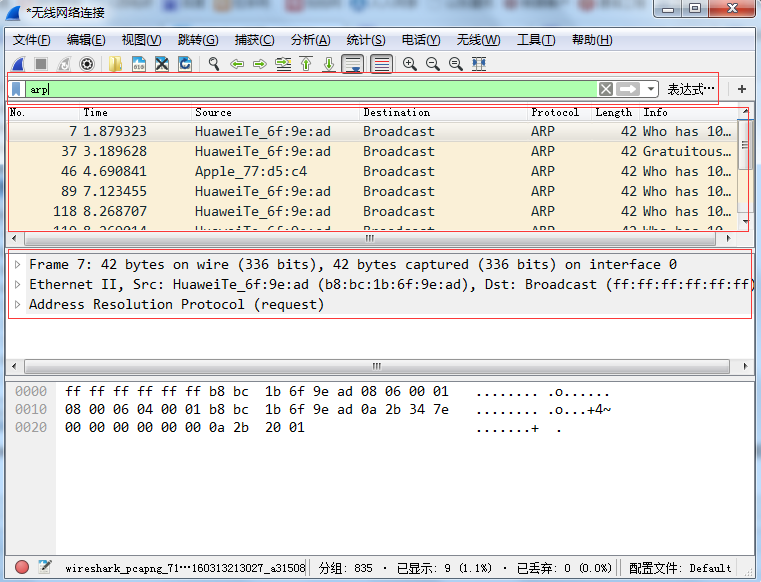This screenshot has width=761, height=582.
Task: Clear the arp display filter
Action: 606,89
